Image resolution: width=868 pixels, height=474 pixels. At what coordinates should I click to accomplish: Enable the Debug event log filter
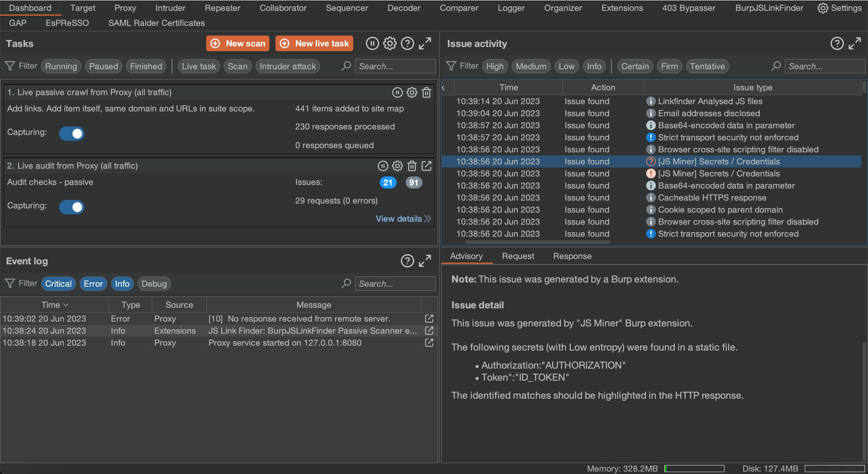154,284
